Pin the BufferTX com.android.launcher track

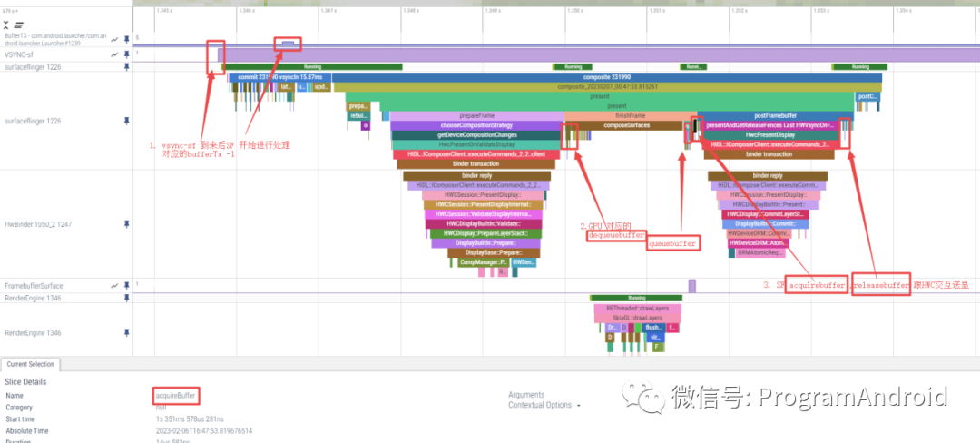[x=127, y=39]
